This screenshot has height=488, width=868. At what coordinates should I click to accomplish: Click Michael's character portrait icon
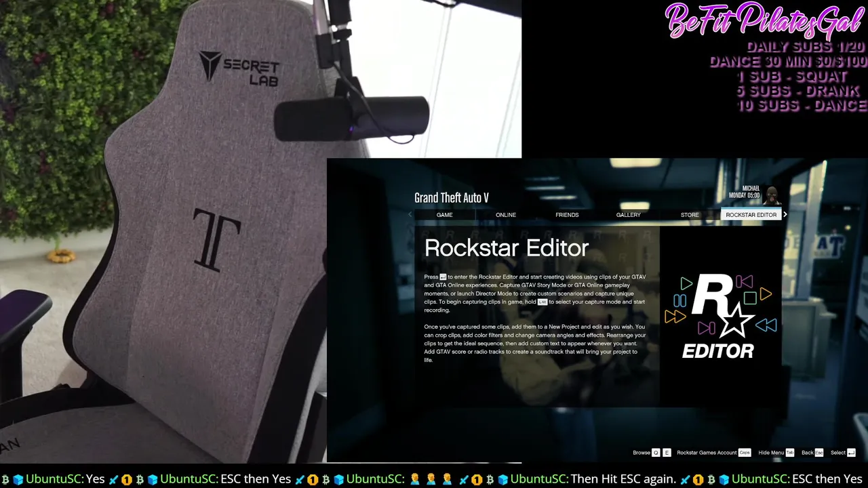tap(771, 195)
